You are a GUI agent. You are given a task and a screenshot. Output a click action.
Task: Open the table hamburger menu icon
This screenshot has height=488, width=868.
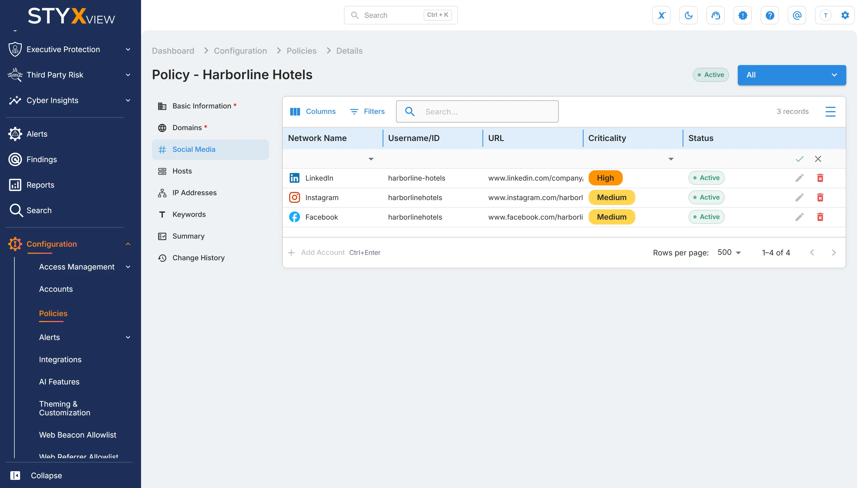(x=830, y=111)
